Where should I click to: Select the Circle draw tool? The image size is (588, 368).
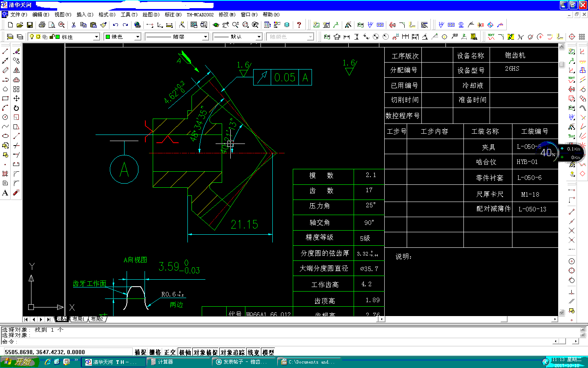click(x=5, y=117)
